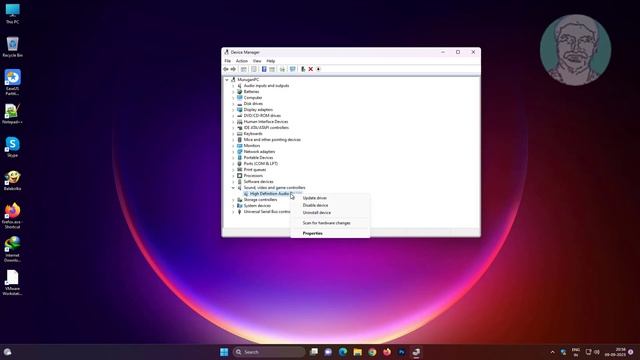Expand Audio inputs and outputs node
This screenshot has height=360, width=640.
click(x=233, y=86)
